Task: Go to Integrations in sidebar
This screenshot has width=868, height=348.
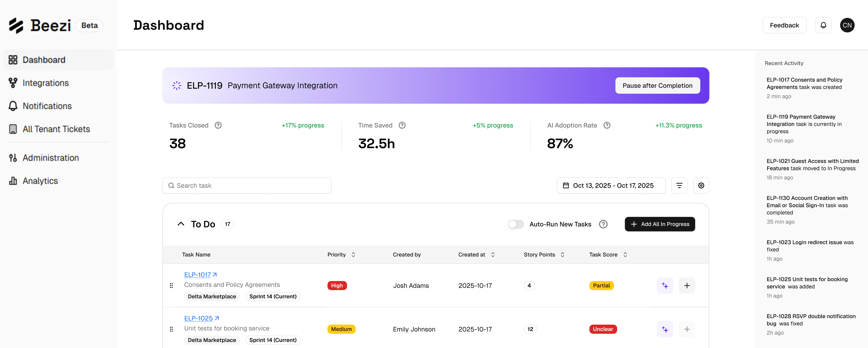Action: tap(46, 83)
